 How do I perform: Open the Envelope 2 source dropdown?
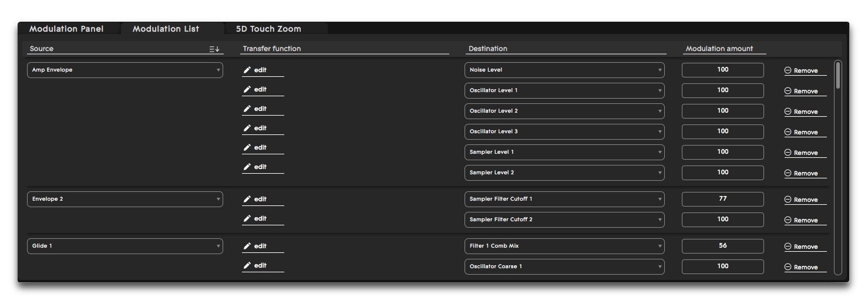[x=125, y=199]
